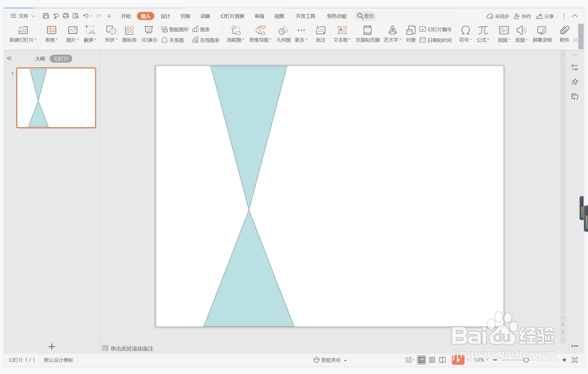Click the 3D演示 presentation icon
This screenshot has width=588, height=374.
pyautogui.click(x=149, y=34)
